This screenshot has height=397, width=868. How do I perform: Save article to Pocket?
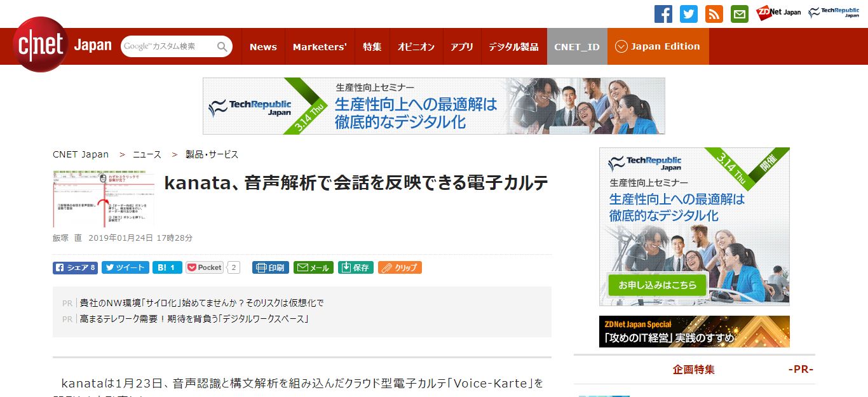tap(205, 267)
